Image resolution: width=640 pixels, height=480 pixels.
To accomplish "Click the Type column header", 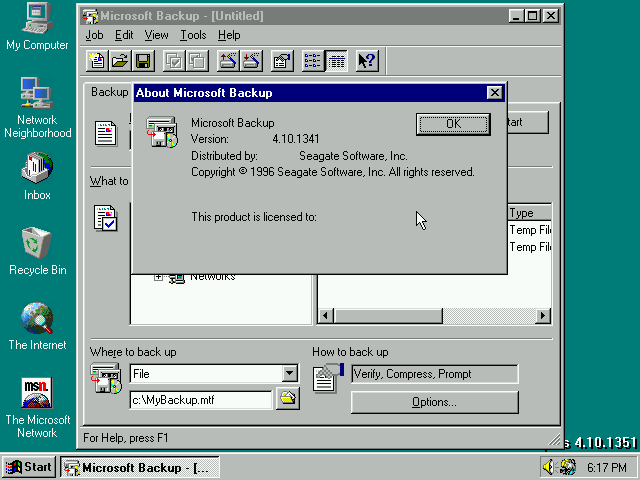I will point(529,213).
